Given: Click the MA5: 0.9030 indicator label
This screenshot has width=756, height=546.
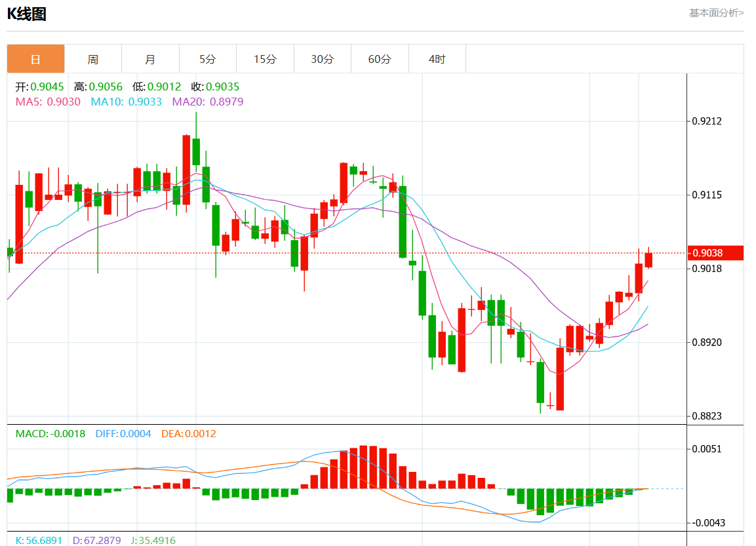Looking at the screenshot, I should coord(48,102).
